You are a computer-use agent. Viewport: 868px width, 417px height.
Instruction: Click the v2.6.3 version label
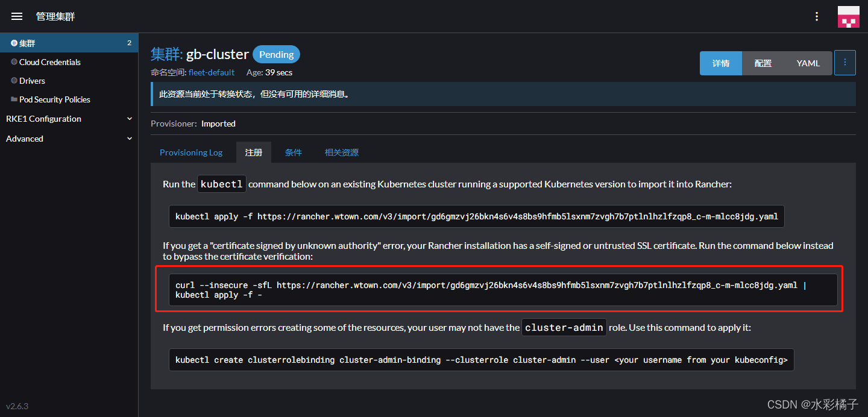click(17, 406)
